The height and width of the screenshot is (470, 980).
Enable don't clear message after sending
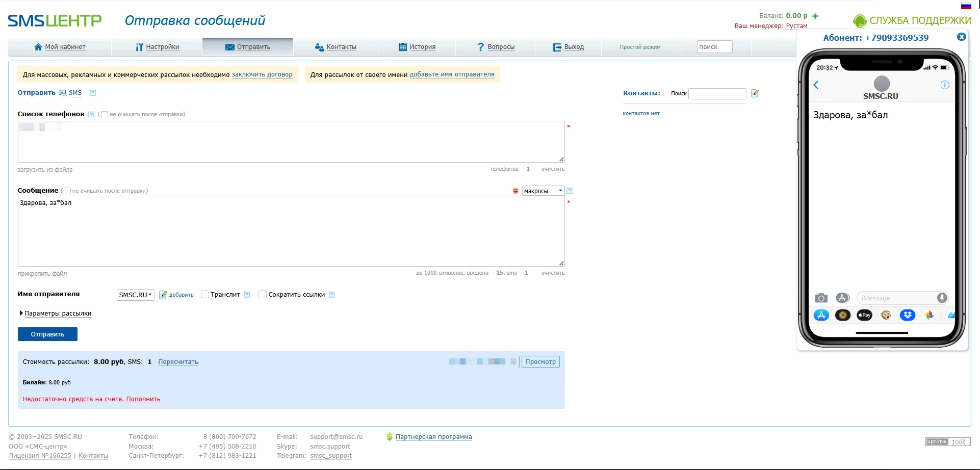pyautogui.click(x=67, y=191)
